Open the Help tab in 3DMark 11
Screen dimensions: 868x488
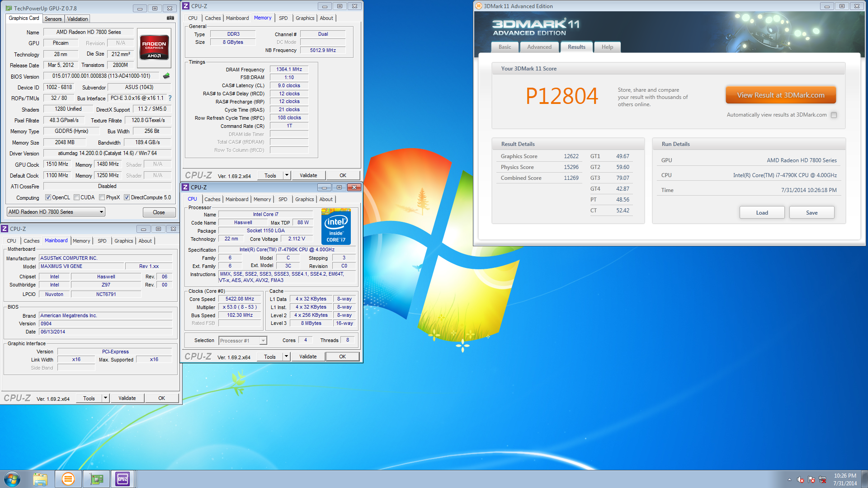point(608,47)
